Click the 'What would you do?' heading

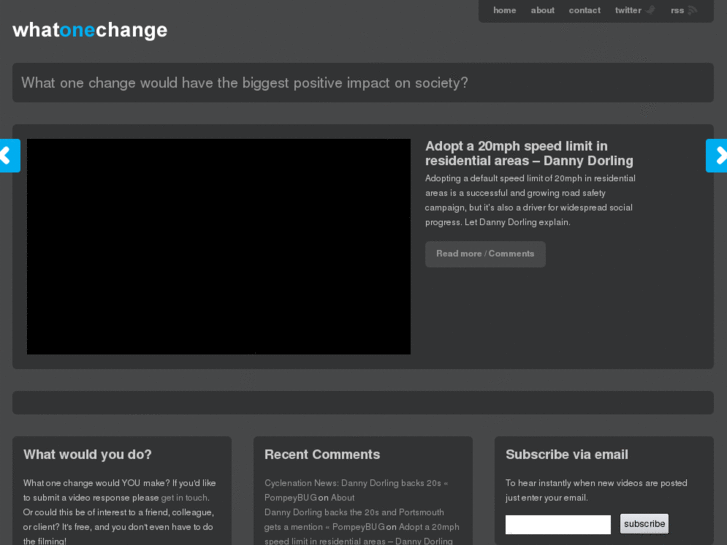88,455
